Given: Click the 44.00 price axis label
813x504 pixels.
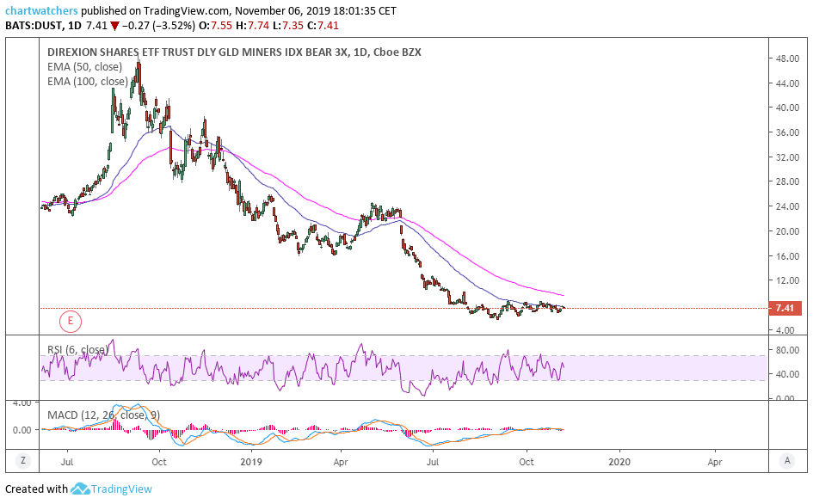Looking at the screenshot, I should pyautogui.click(x=787, y=83).
